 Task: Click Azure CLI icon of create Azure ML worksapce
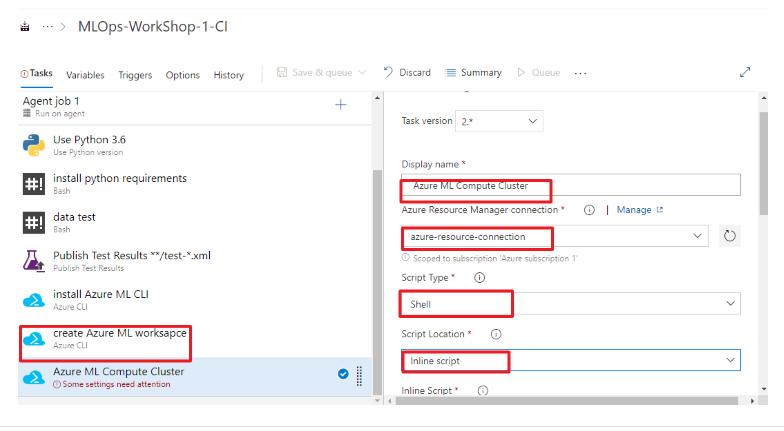click(34, 338)
